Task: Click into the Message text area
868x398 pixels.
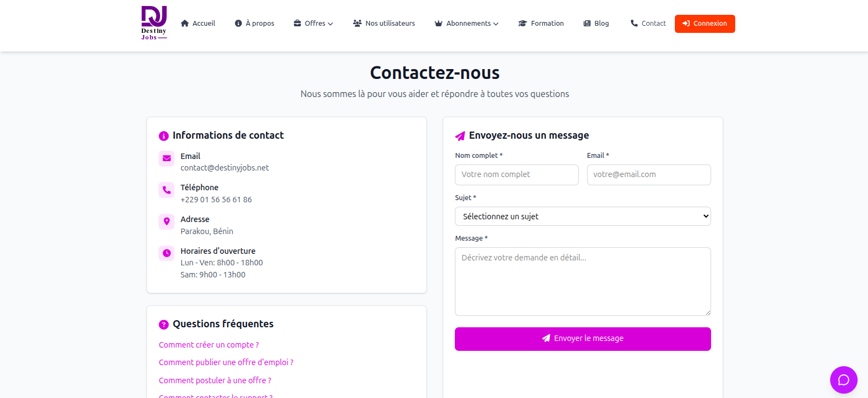Action: coord(583,281)
